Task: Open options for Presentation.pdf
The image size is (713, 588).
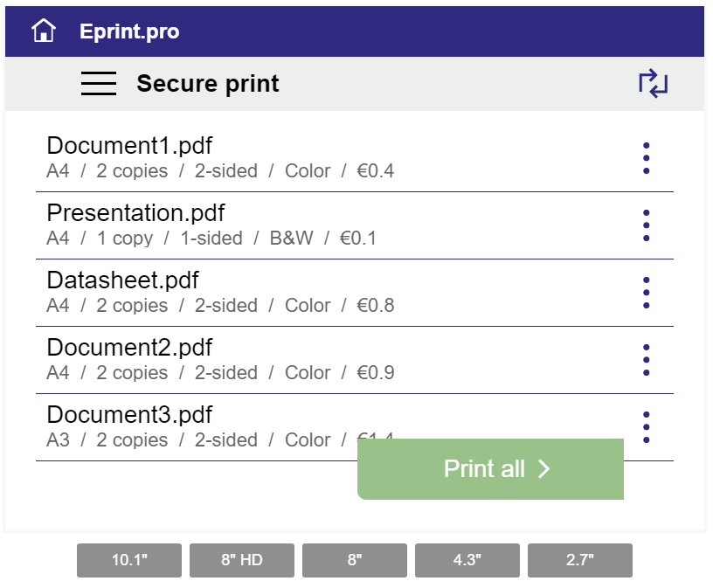Action: (x=647, y=225)
